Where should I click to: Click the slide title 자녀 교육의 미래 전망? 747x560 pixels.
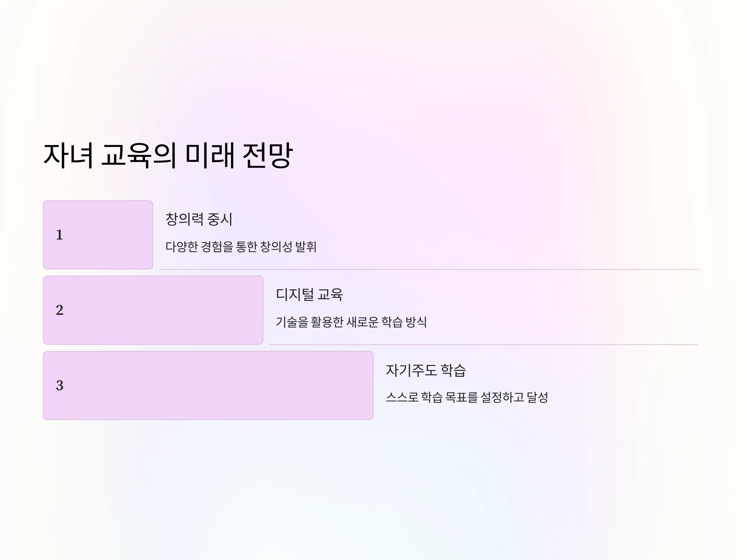(x=168, y=156)
